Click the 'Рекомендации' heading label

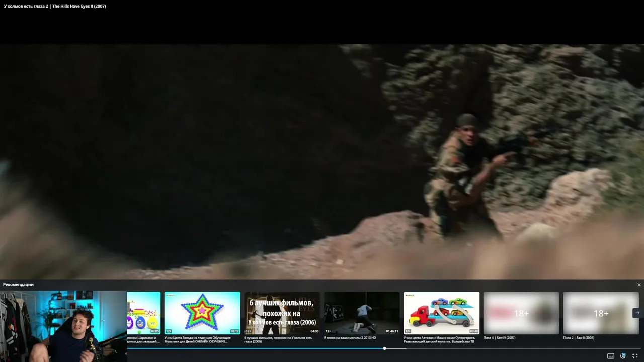click(18, 285)
